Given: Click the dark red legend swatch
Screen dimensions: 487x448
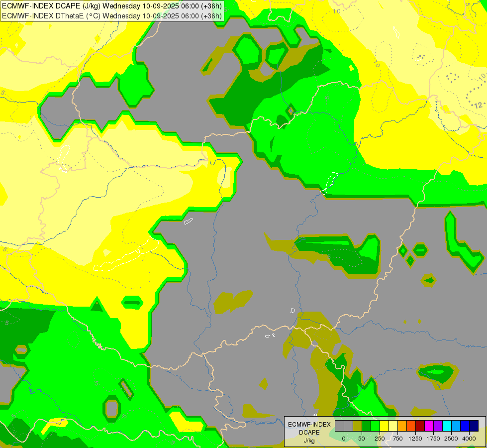Looking at the screenshot, I should point(420,426).
